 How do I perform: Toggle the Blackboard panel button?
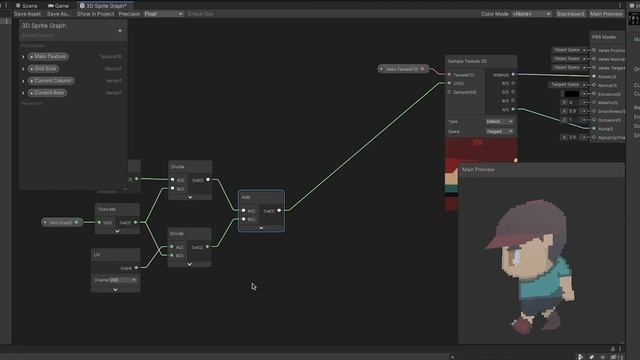570,14
